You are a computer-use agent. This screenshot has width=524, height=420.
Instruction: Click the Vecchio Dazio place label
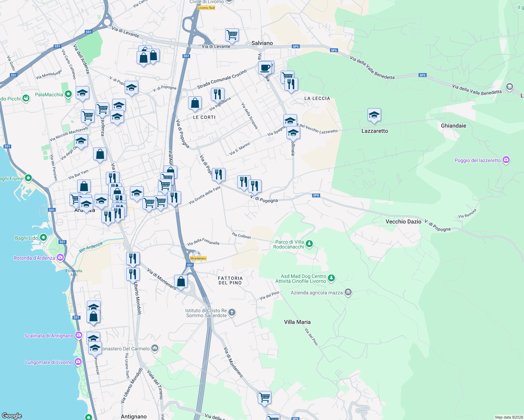click(x=403, y=222)
